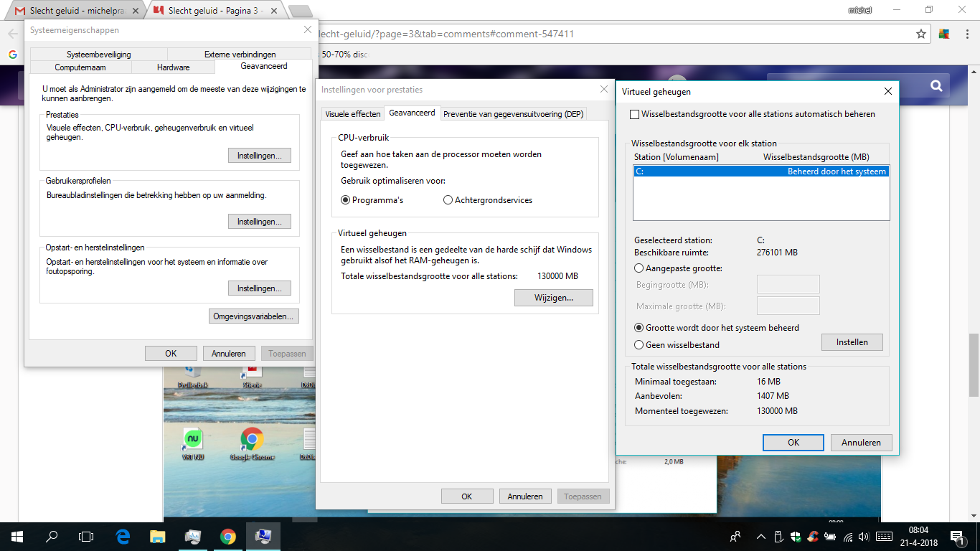Click OK in Instellingen voor prestaties
980x551 pixels.
click(467, 496)
